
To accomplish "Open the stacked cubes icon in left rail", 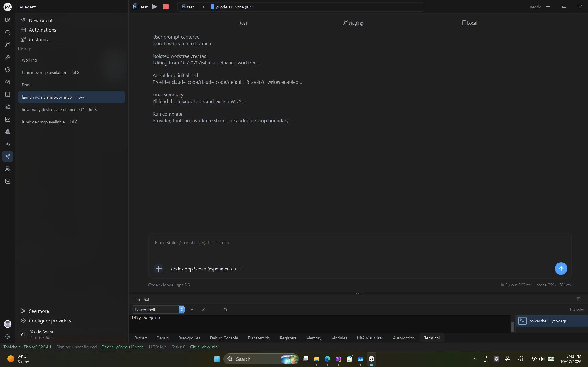I will (8, 132).
